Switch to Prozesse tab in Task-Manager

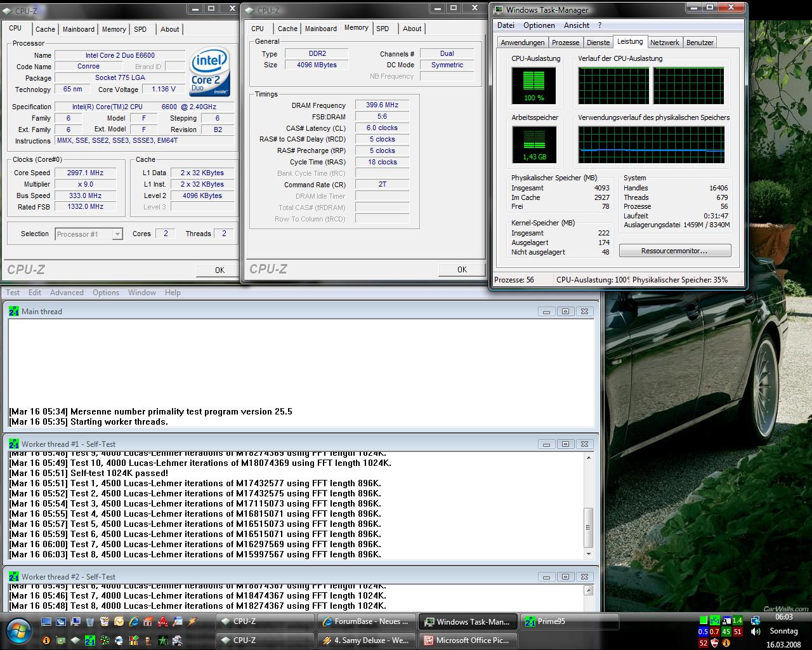(565, 43)
